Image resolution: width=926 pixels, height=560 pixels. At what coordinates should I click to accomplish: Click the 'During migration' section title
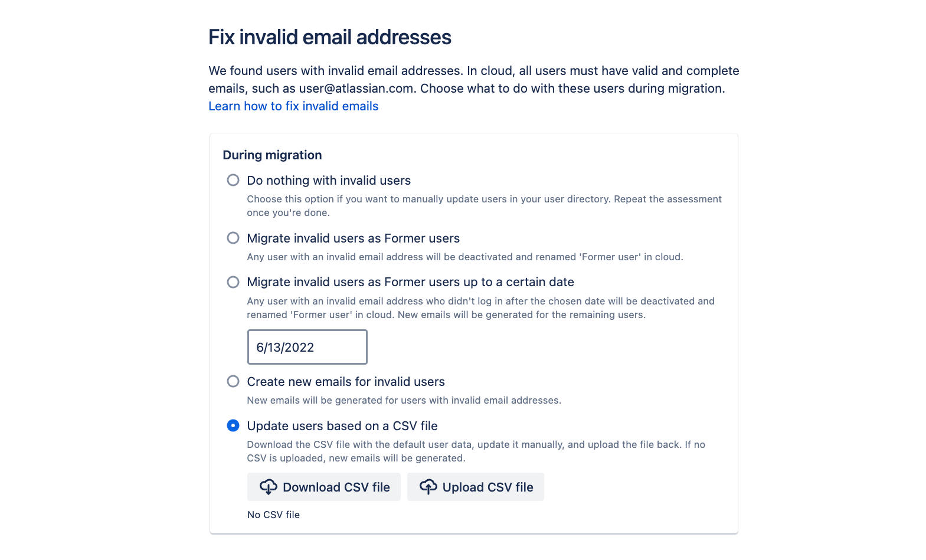pyautogui.click(x=271, y=155)
